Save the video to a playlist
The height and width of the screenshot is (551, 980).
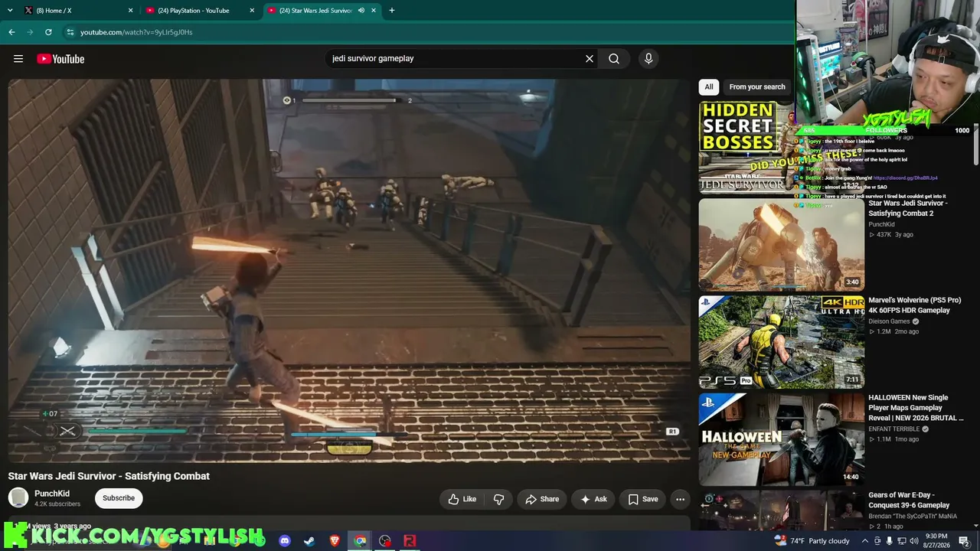[x=643, y=499]
